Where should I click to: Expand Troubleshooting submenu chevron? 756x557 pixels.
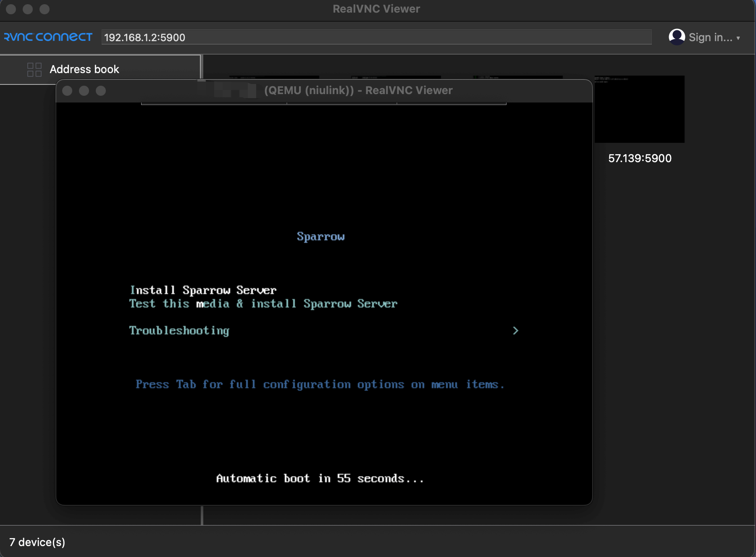point(515,331)
